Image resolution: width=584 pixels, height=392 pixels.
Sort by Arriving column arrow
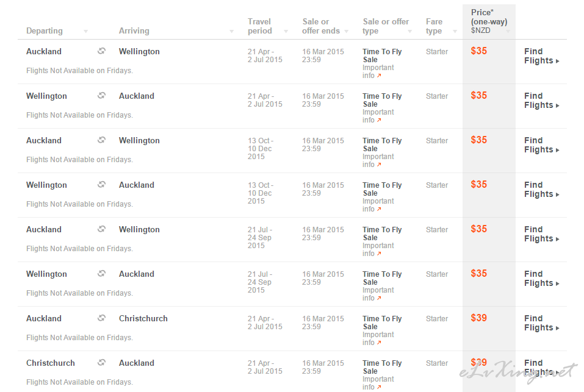coord(232,31)
